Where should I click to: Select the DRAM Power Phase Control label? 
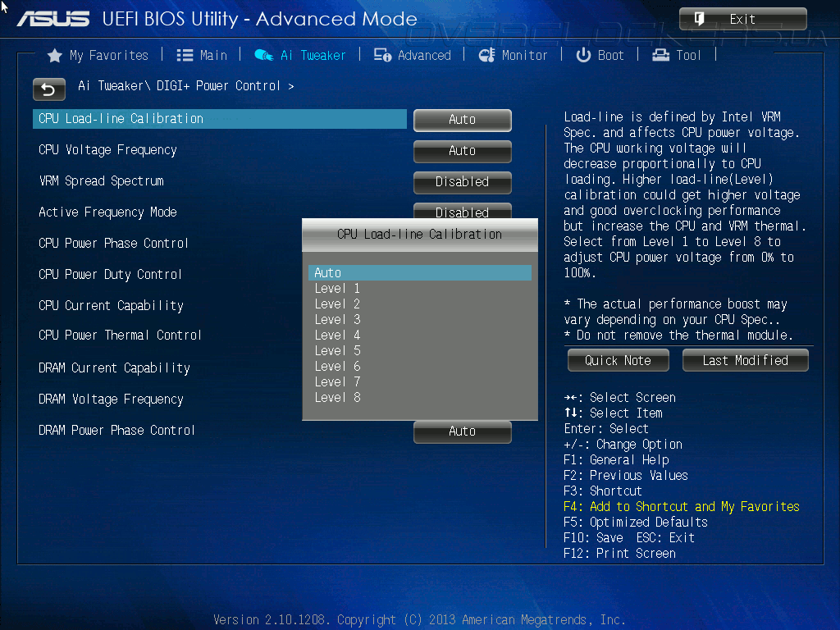(116, 430)
